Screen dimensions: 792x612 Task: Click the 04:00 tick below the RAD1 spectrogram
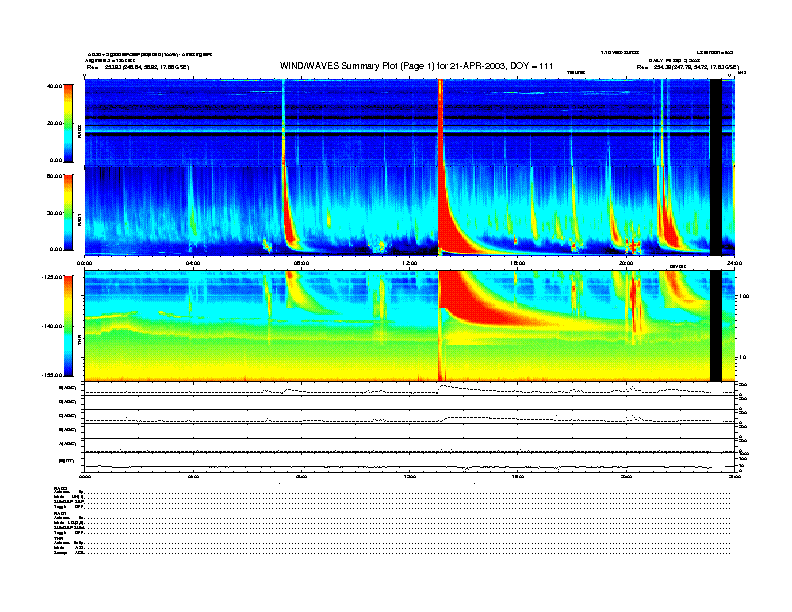193,263
